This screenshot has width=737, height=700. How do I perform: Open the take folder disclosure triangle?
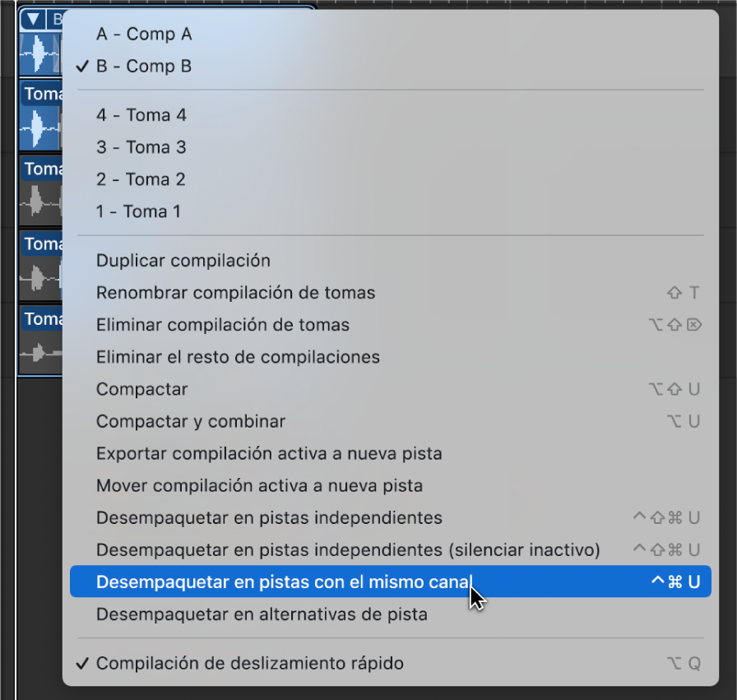tap(32, 19)
